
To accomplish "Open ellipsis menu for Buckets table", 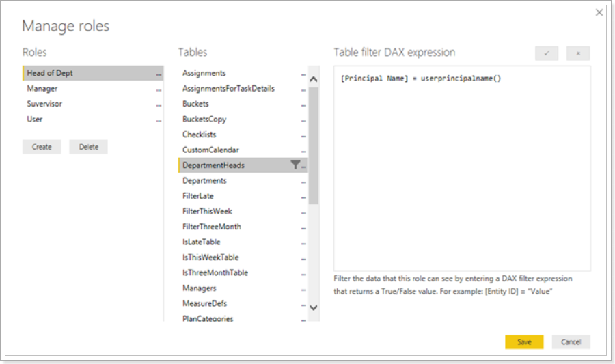I will 303,105.
